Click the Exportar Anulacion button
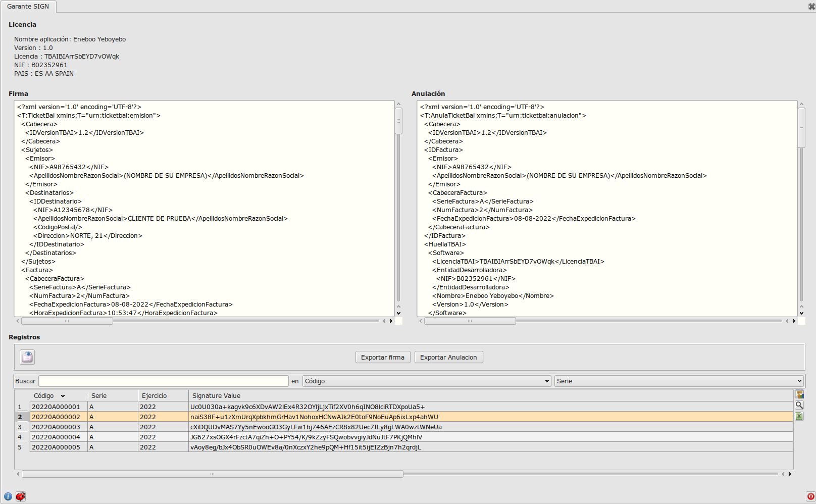 pos(448,357)
